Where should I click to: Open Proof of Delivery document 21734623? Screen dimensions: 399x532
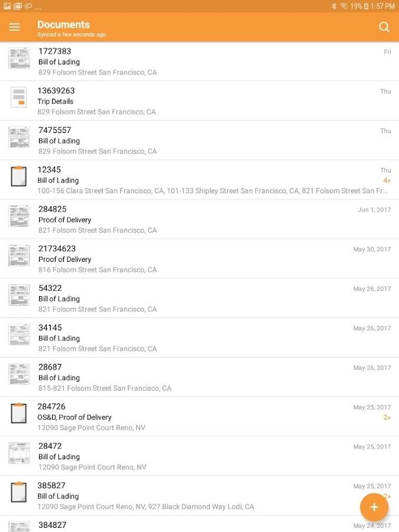tap(200, 258)
